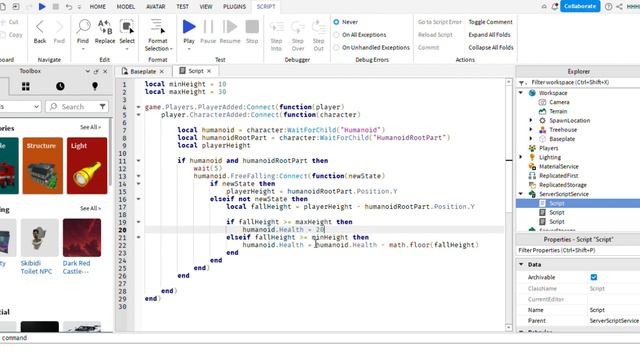Screen dimensions: 640x360
Task: Collapse the ServerScriptService tree node
Action: [521, 194]
